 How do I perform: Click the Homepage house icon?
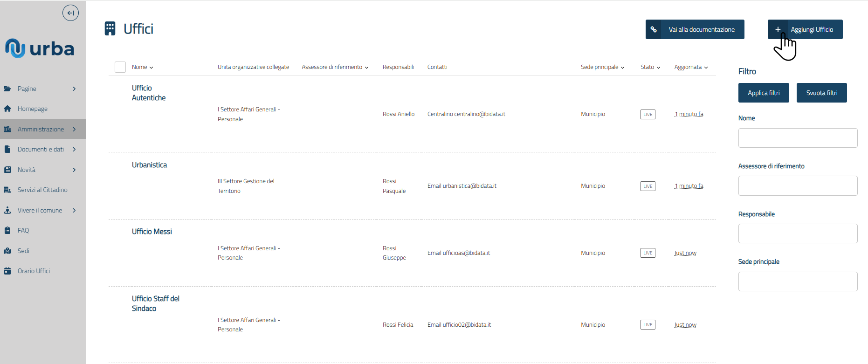point(7,109)
